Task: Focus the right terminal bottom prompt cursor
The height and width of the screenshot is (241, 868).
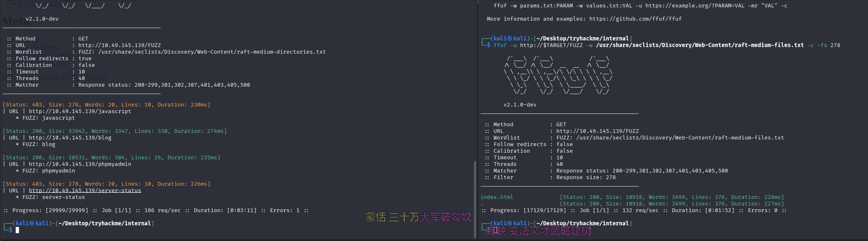Action: point(495,230)
